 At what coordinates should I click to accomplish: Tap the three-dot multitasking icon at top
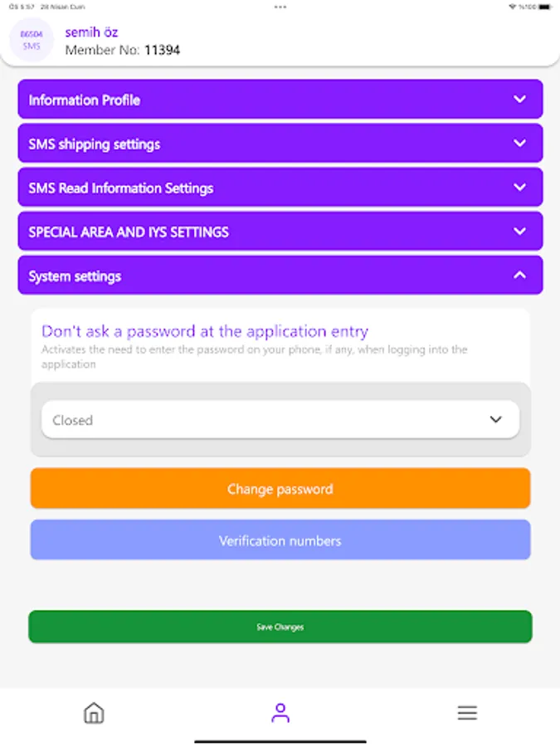pyautogui.click(x=280, y=7)
